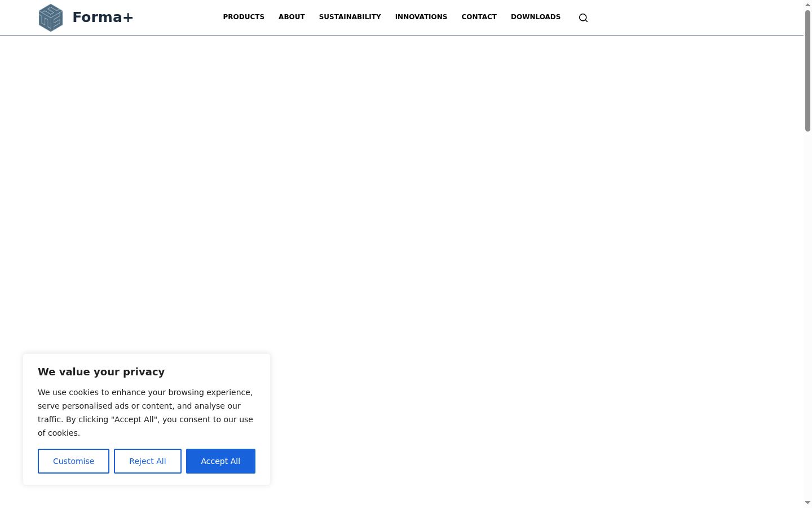This screenshot has width=812, height=508.
Task: Go to the About page
Action: pyautogui.click(x=292, y=17)
